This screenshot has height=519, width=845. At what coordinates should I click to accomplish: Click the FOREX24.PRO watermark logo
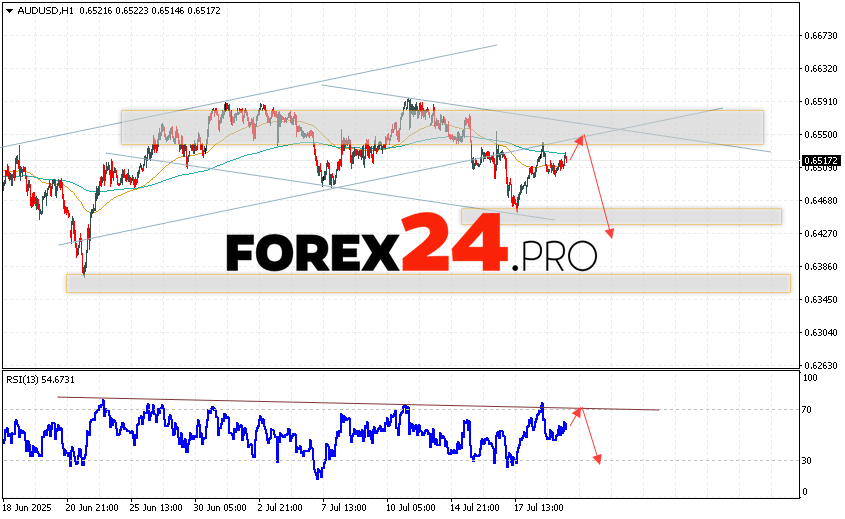[x=411, y=245]
